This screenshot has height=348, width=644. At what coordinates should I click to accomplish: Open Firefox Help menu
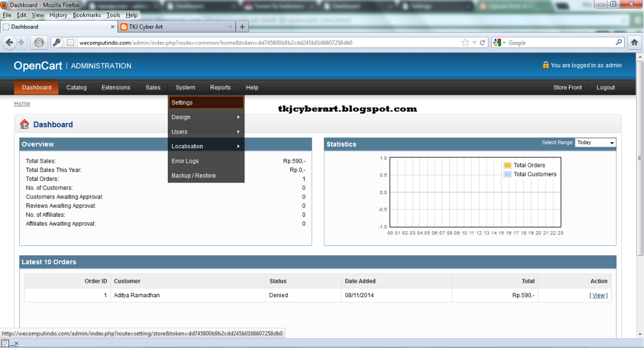click(131, 15)
